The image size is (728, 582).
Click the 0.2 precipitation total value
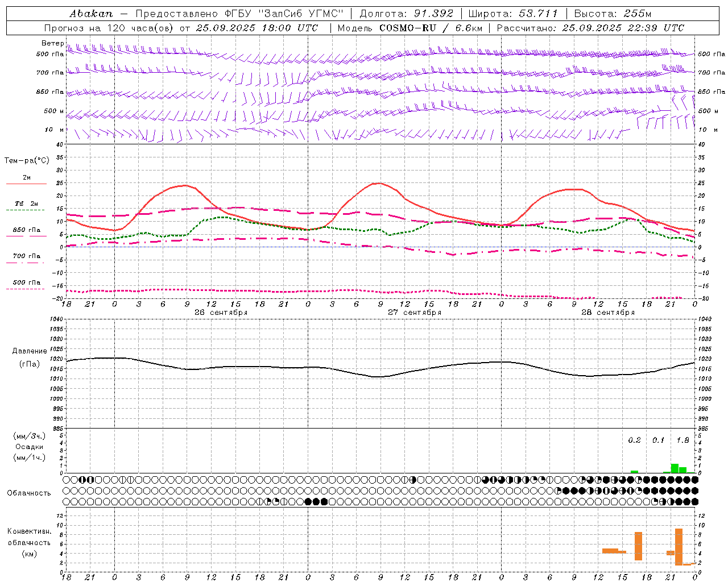(634, 440)
